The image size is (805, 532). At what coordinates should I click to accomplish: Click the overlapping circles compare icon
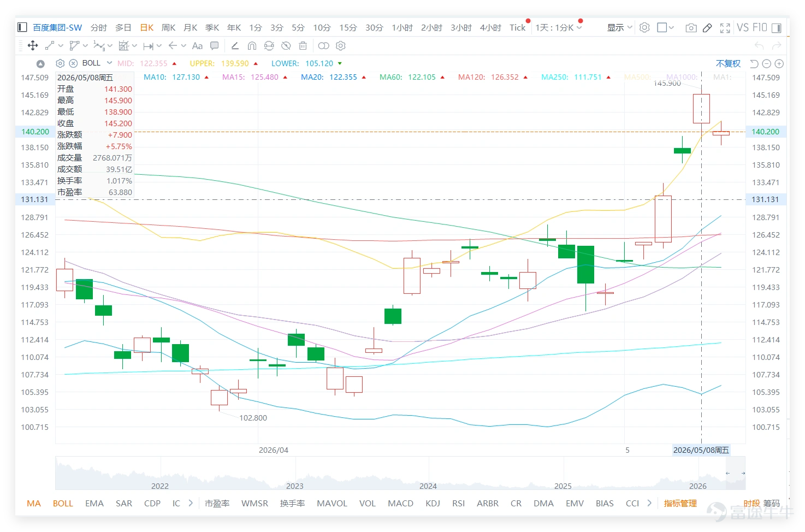(x=324, y=46)
